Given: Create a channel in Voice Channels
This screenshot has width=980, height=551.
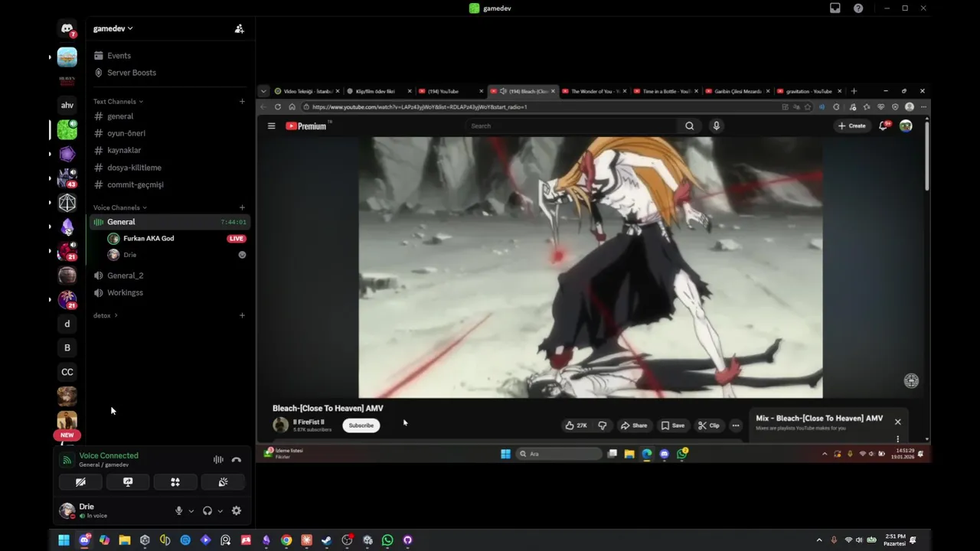Looking at the screenshot, I should [x=242, y=207].
